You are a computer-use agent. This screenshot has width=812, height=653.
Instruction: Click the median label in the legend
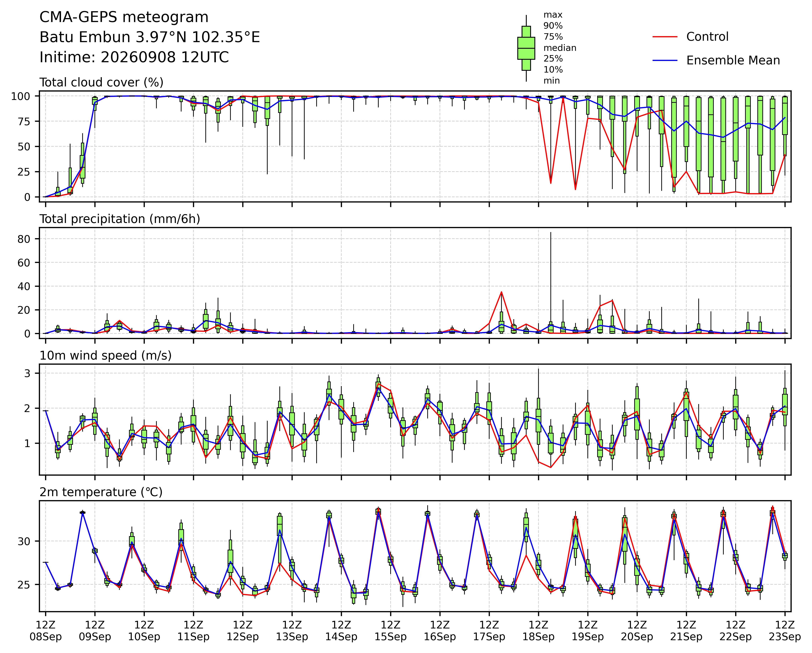click(560, 48)
